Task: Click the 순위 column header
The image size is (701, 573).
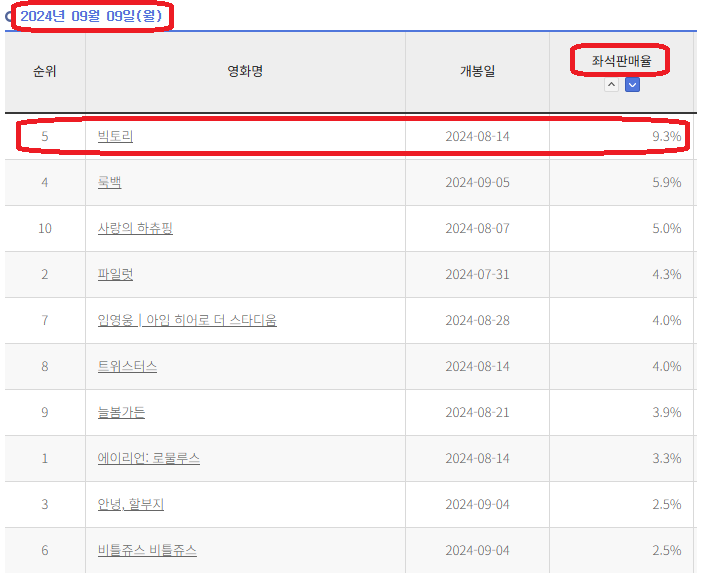Action: 45,71
